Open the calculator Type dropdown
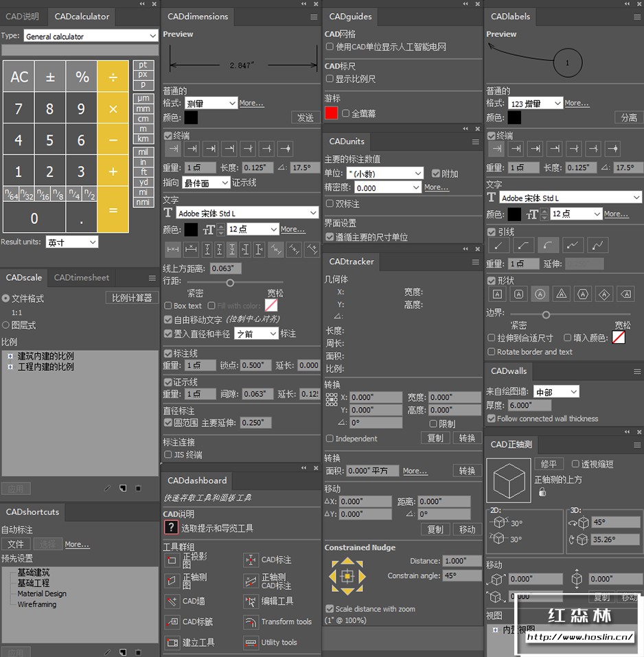The height and width of the screenshot is (657, 644). point(91,36)
